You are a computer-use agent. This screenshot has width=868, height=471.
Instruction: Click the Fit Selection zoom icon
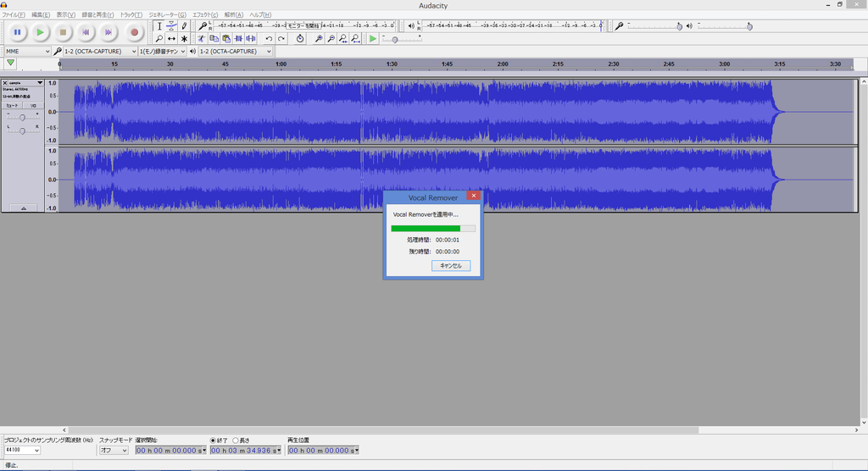[343, 39]
